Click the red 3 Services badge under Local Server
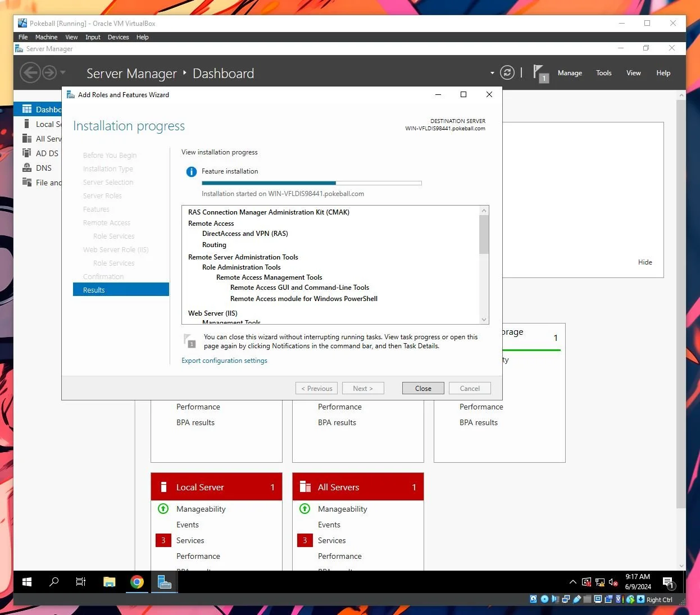Viewport: 700px width, 615px height. coord(163,540)
